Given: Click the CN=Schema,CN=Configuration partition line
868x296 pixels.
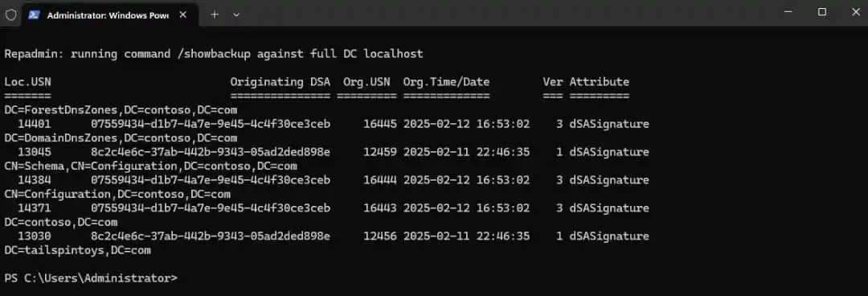Looking at the screenshot, I should [150, 166].
